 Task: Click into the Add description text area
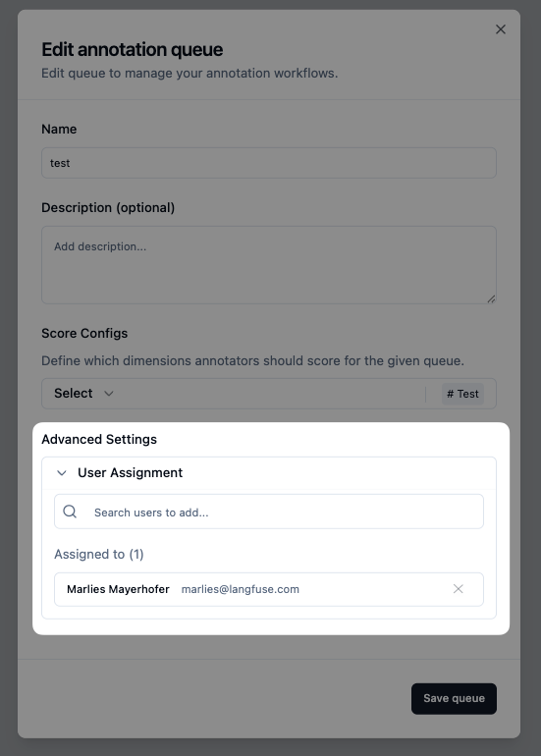click(269, 265)
